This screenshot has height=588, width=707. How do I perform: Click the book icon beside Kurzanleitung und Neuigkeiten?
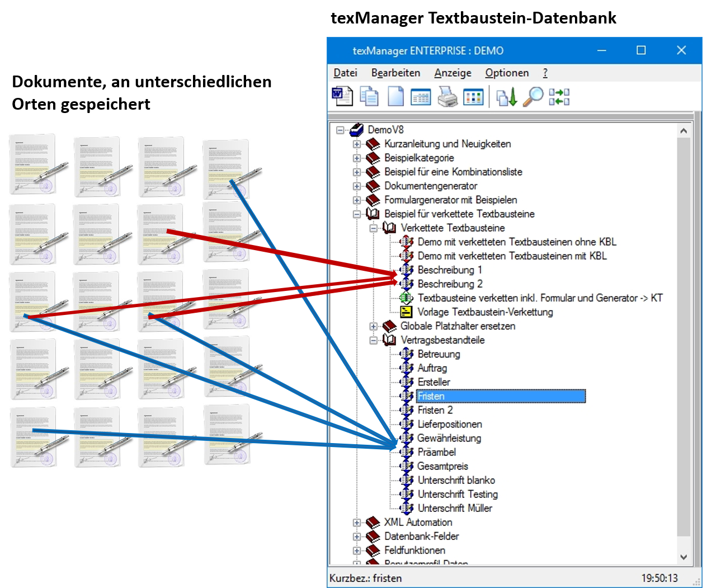pyautogui.click(x=373, y=144)
